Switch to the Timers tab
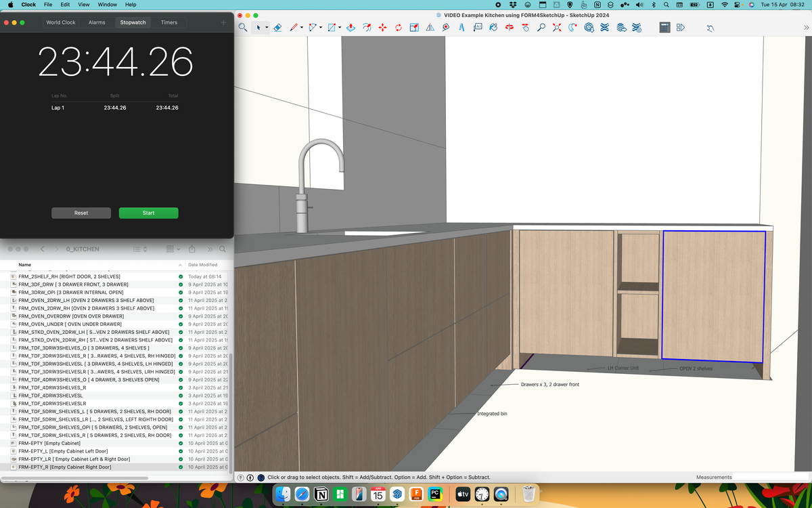Image resolution: width=812 pixels, height=508 pixels. [x=169, y=22]
